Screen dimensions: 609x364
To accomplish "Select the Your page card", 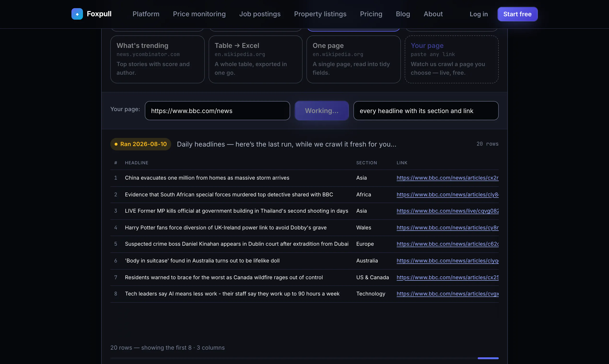I will (x=451, y=59).
